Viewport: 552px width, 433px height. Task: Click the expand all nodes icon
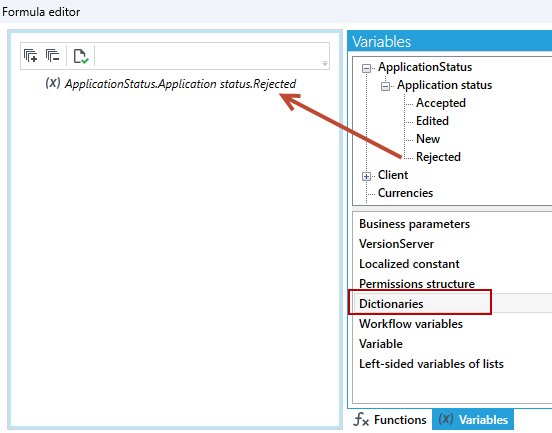pyautogui.click(x=31, y=56)
